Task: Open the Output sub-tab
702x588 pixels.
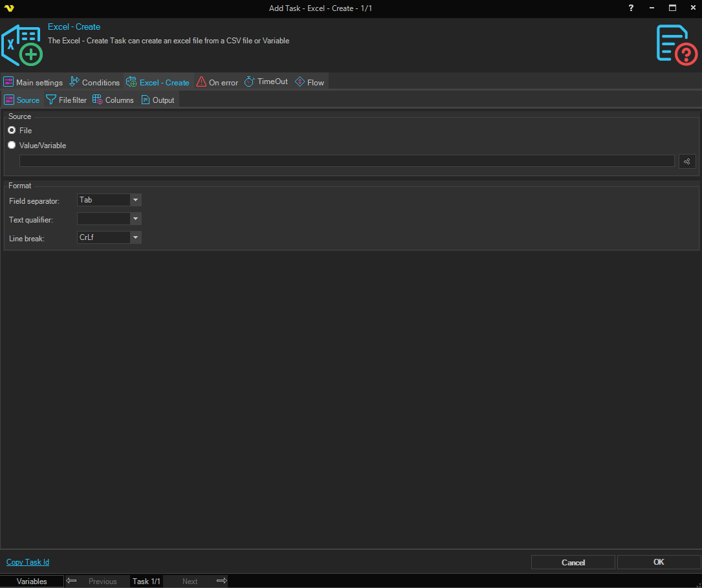Action: point(158,100)
